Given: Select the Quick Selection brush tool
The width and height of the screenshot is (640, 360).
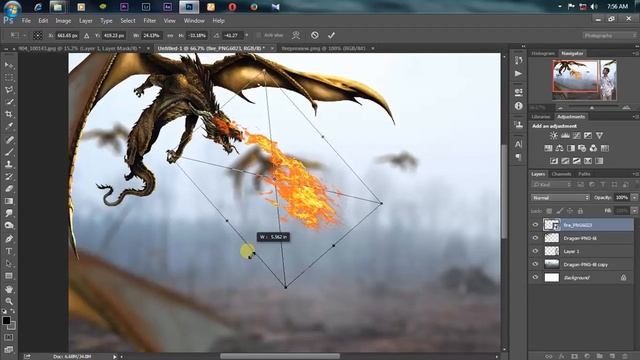Looking at the screenshot, I should click(x=9, y=102).
